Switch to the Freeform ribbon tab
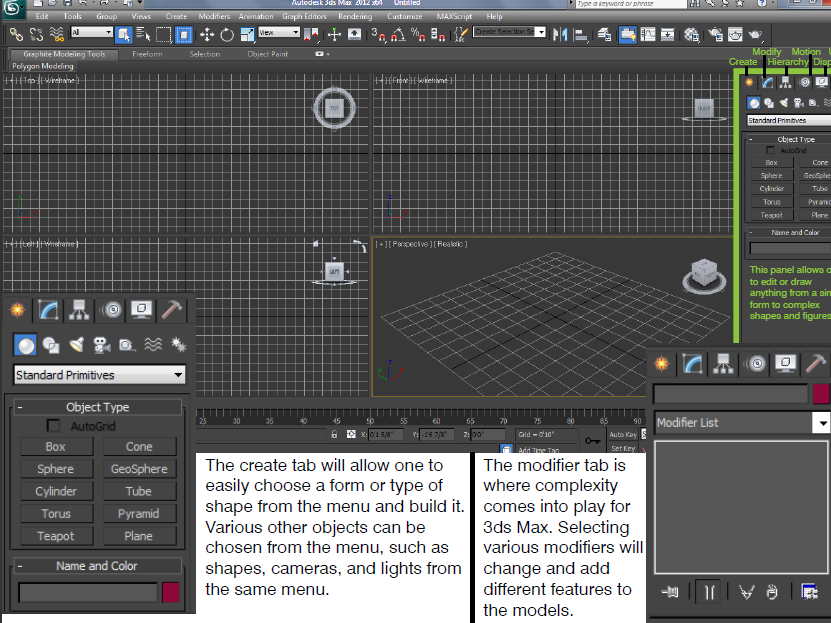Screen dimensions: 831x623 pos(147,54)
